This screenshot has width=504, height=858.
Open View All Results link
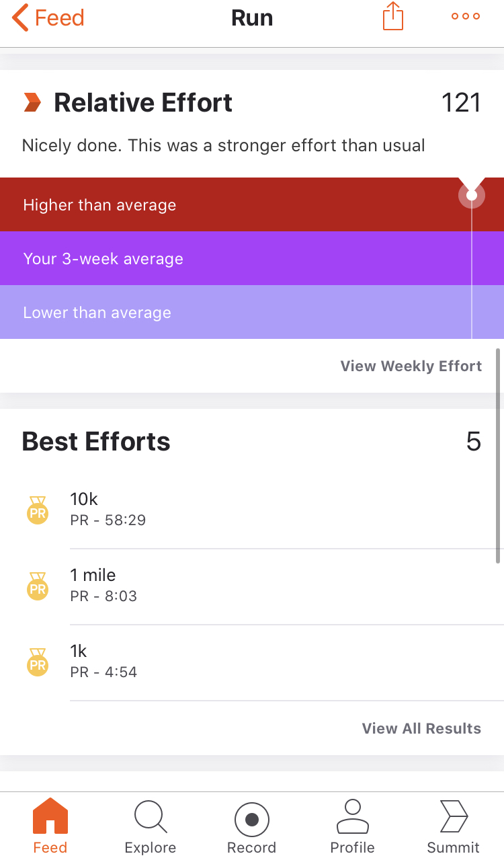coord(421,728)
